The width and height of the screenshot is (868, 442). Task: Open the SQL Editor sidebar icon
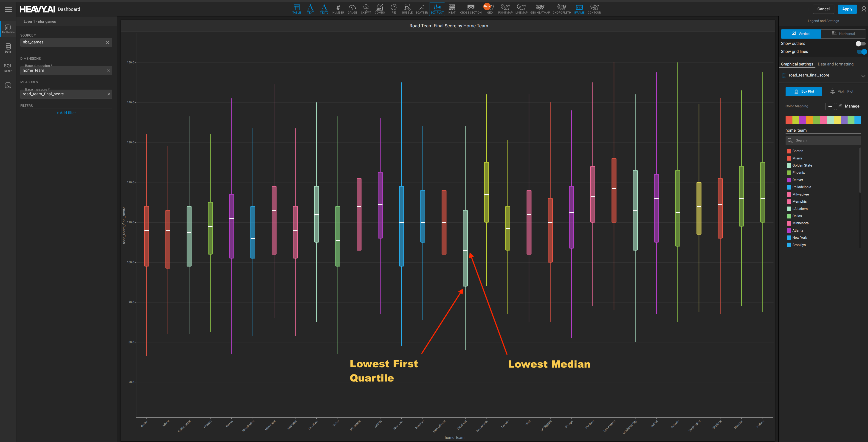(8, 68)
